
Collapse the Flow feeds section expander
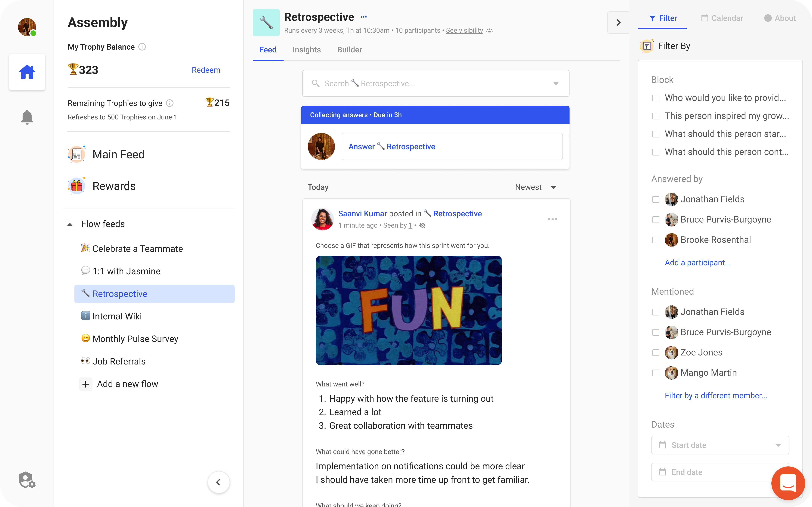pos(70,224)
